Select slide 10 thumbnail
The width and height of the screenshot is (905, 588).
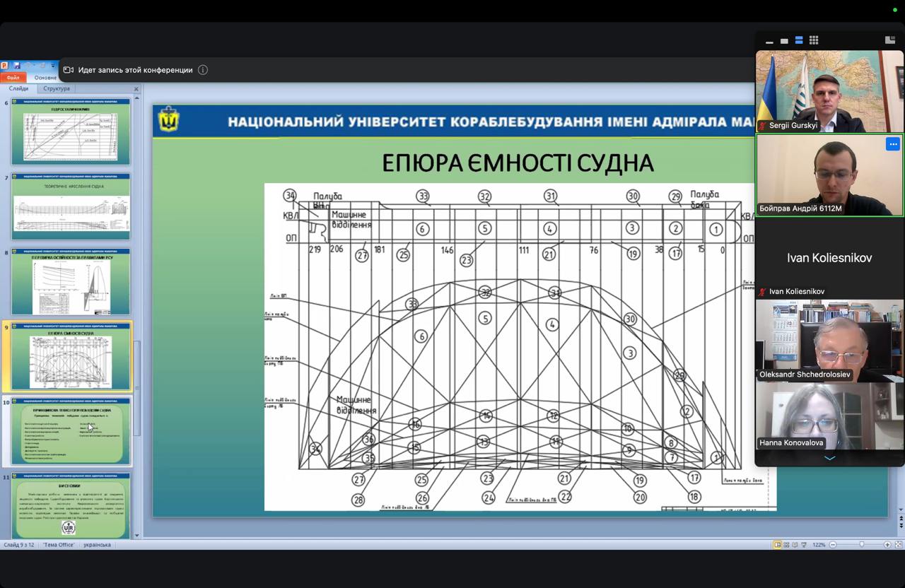(71, 431)
